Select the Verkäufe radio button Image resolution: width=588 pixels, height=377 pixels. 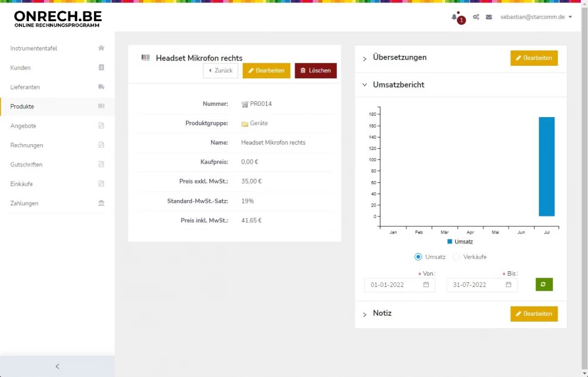point(456,256)
